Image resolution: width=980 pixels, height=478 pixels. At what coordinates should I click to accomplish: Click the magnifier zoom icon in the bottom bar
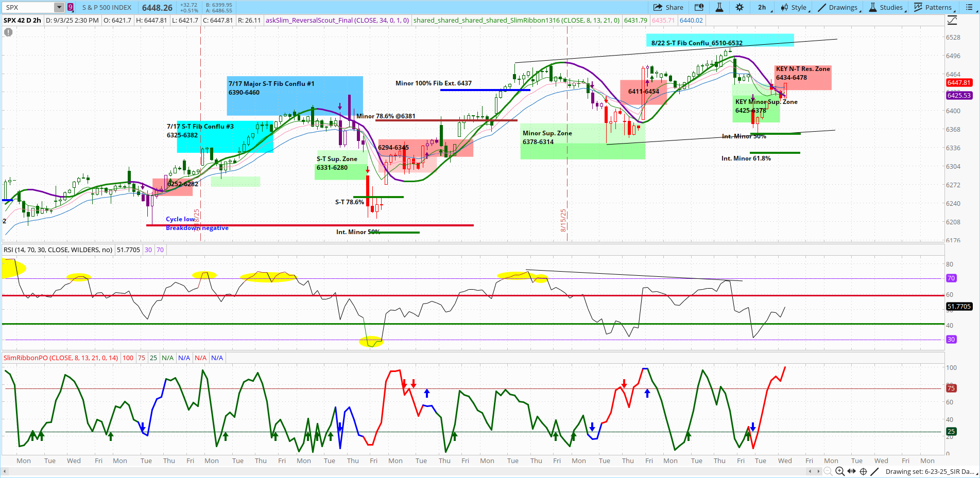click(x=840, y=471)
